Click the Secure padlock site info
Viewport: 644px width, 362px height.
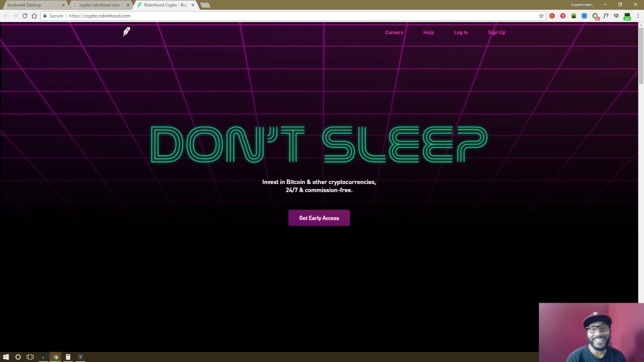coord(53,16)
